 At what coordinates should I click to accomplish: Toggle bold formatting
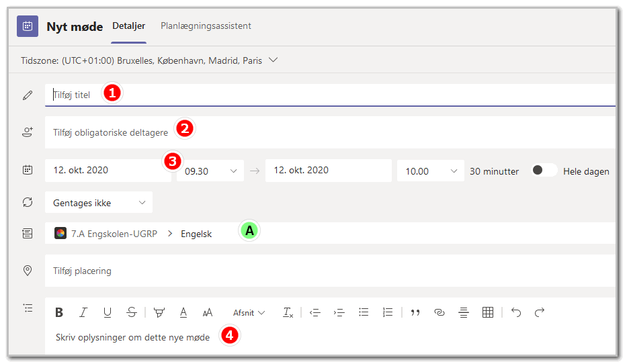pyautogui.click(x=59, y=312)
